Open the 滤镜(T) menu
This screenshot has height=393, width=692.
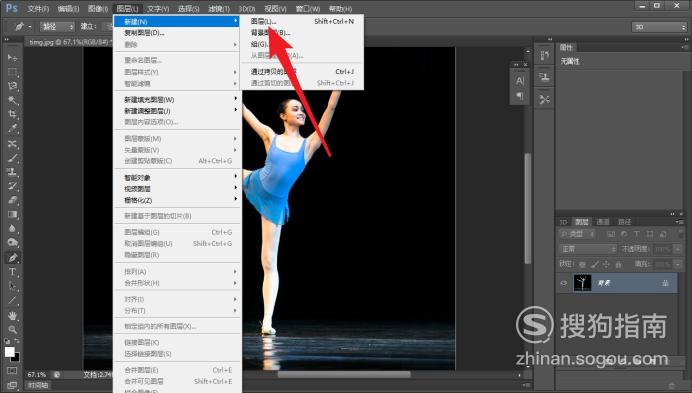click(219, 8)
